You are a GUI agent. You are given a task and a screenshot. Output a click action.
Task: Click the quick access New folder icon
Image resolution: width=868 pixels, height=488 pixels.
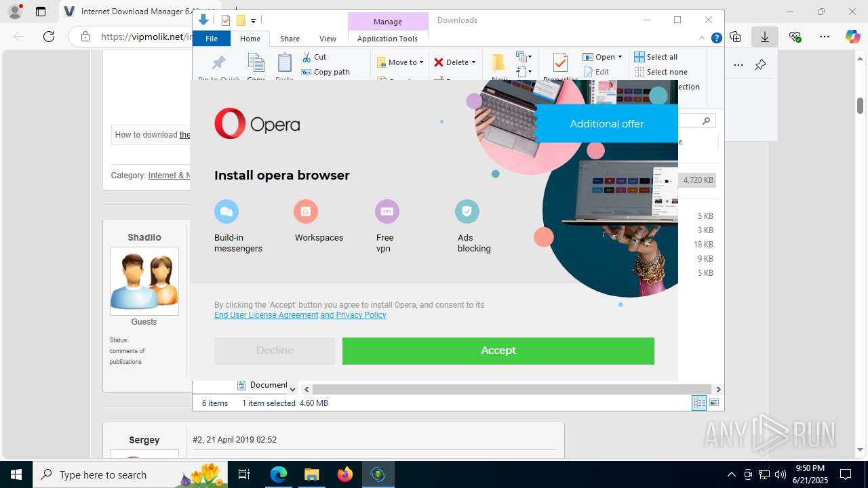pos(240,20)
